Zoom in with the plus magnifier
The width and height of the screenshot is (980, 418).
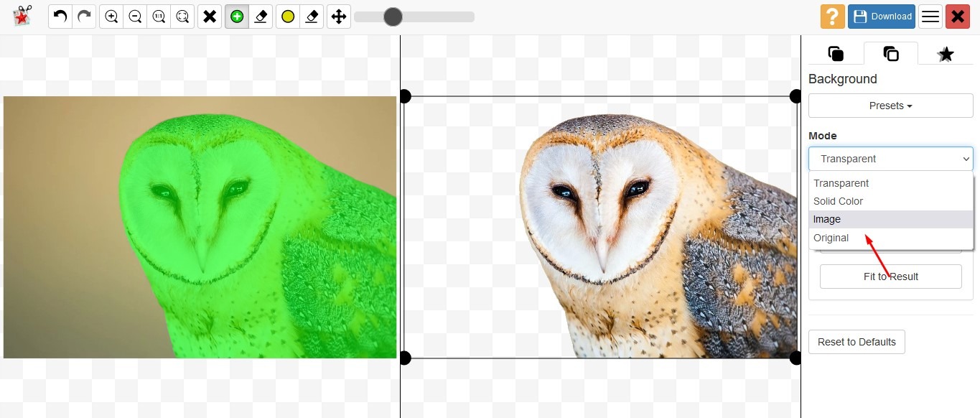(x=111, y=17)
